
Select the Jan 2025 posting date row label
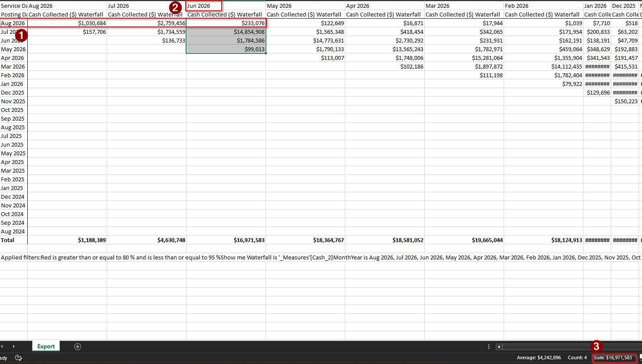pyautogui.click(x=14, y=188)
